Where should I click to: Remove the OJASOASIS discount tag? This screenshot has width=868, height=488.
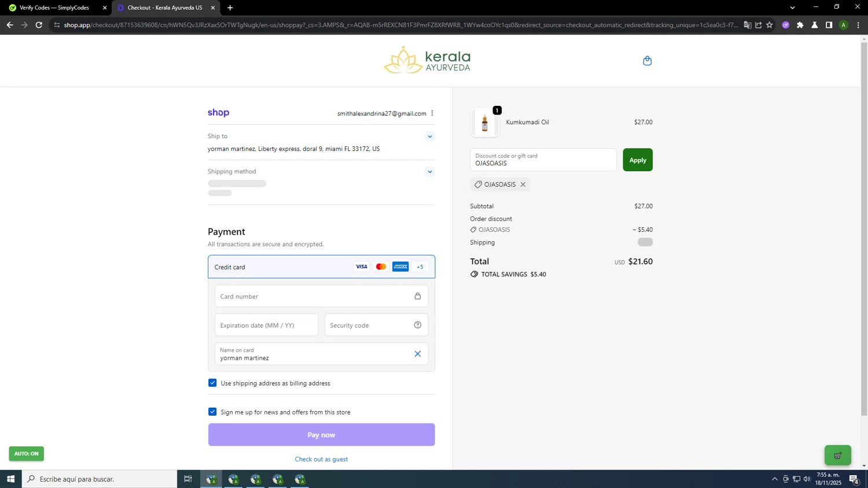pyautogui.click(x=523, y=184)
